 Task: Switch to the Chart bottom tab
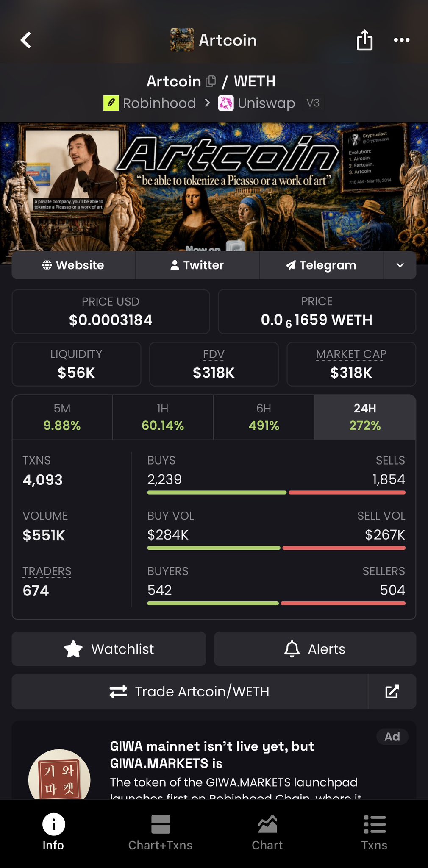267,832
